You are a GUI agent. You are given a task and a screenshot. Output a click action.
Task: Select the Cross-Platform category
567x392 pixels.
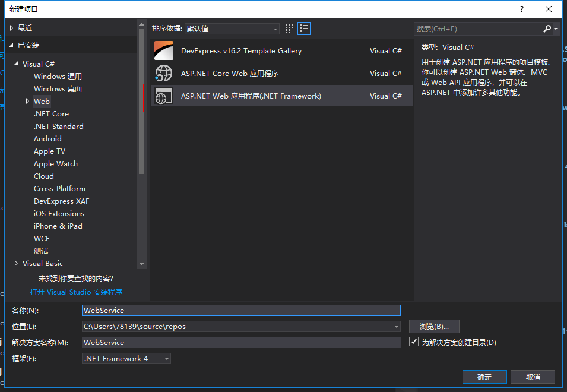[x=59, y=188]
